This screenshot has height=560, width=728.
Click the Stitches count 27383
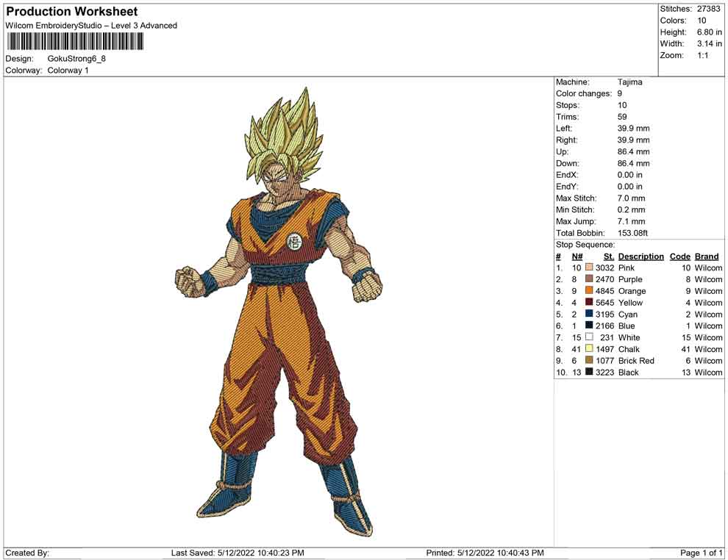pyautogui.click(x=708, y=9)
